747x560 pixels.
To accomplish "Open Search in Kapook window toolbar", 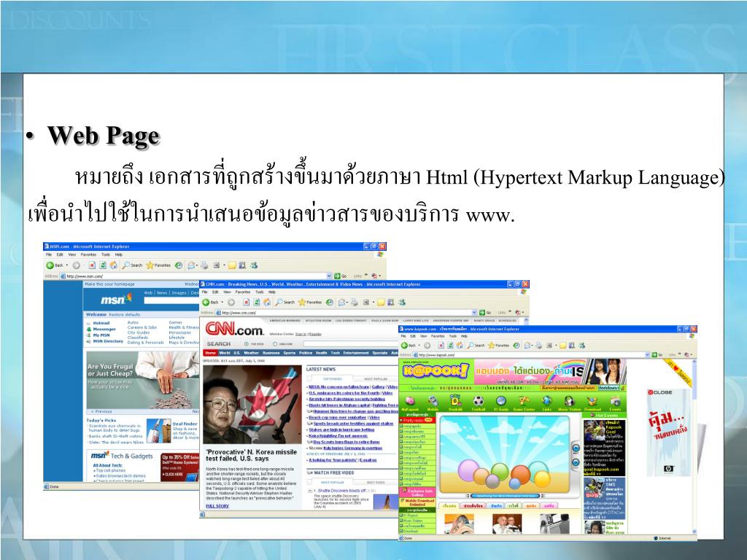I will 477,345.
